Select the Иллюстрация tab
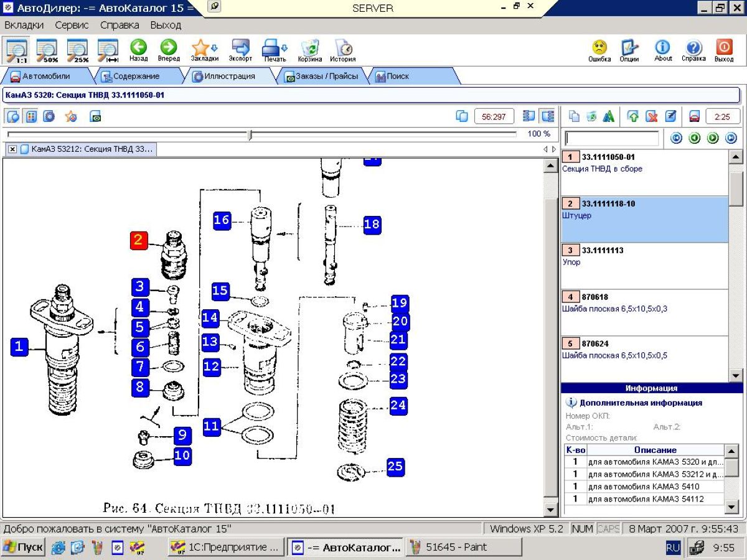Viewport: 747px width, 560px height. [228, 77]
